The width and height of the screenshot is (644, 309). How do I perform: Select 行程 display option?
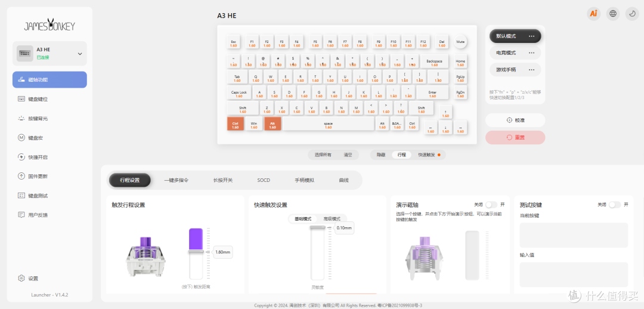[402, 155]
